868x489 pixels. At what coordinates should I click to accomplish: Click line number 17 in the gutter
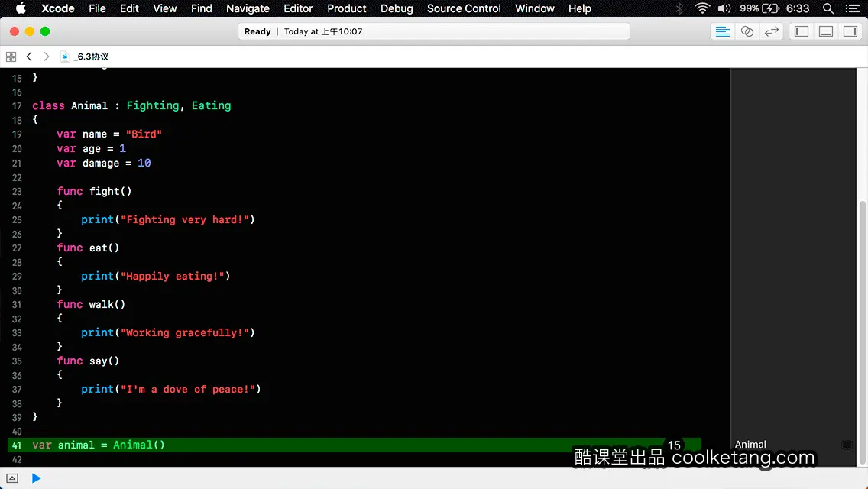click(17, 105)
